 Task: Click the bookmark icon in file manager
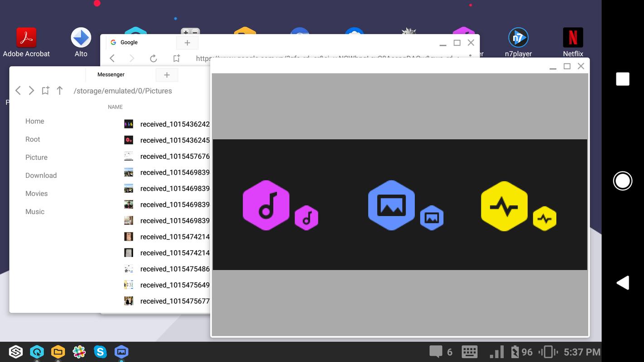45,90
